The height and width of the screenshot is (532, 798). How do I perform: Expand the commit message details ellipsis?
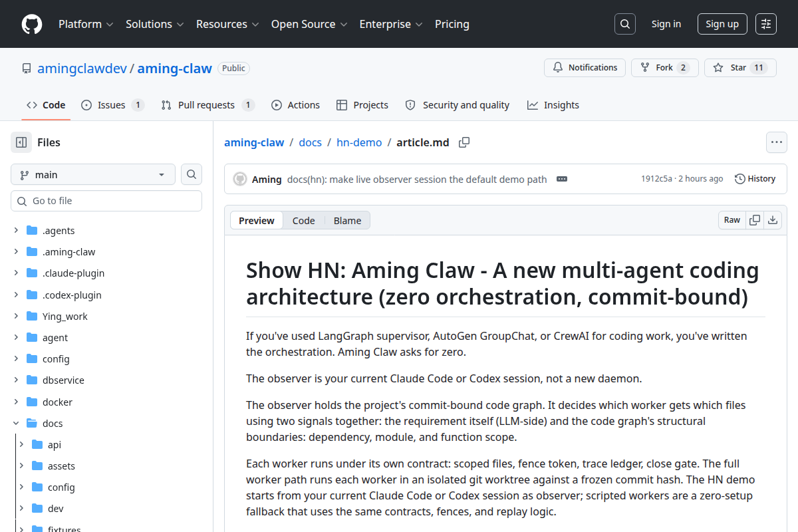pos(562,179)
